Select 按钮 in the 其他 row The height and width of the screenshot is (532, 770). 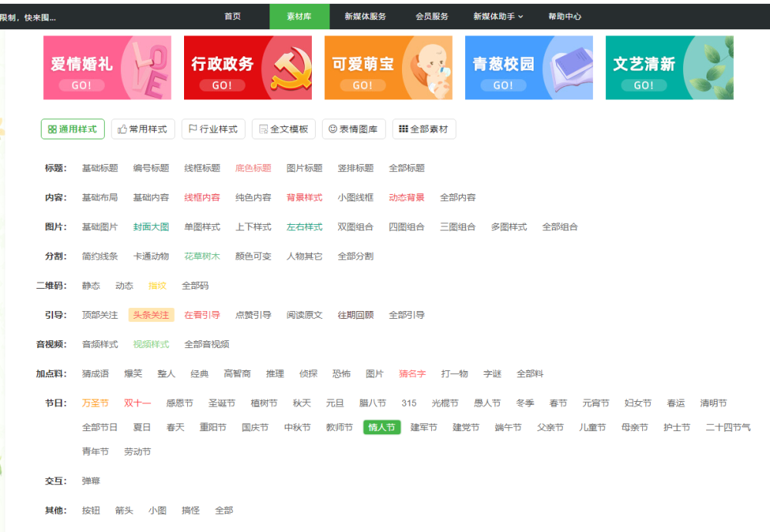[x=91, y=510]
